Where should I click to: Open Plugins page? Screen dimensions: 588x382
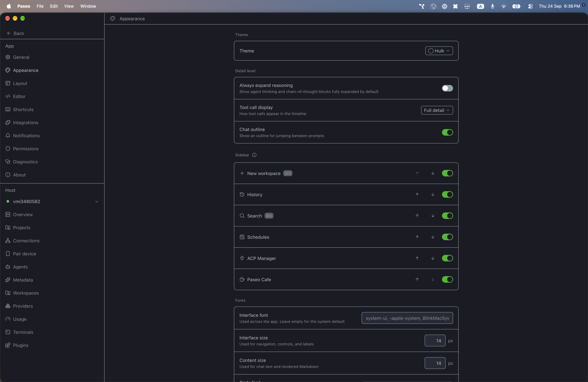click(x=17, y=345)
